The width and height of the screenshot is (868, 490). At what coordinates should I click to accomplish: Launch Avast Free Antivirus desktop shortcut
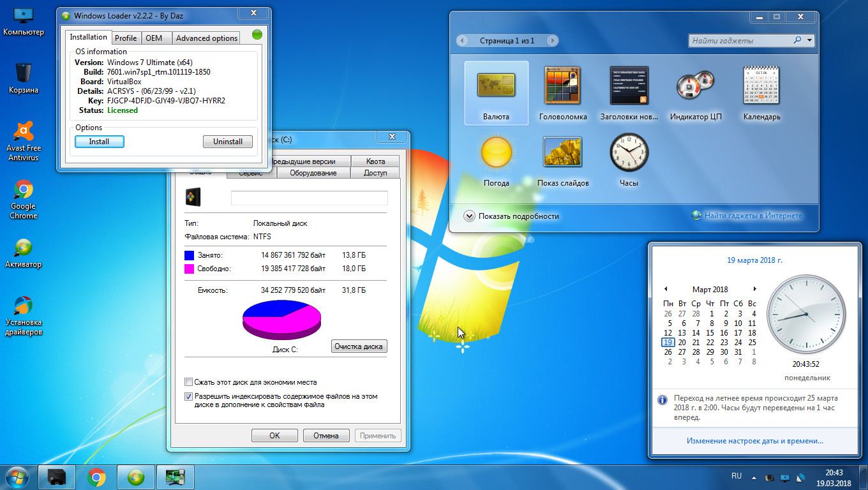point(24,142)
